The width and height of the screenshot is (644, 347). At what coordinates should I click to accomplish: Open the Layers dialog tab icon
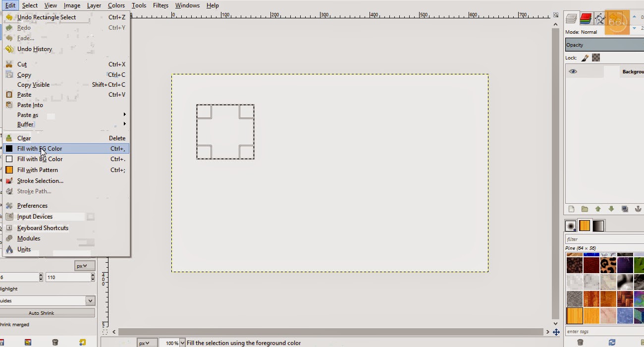(572, 19)
